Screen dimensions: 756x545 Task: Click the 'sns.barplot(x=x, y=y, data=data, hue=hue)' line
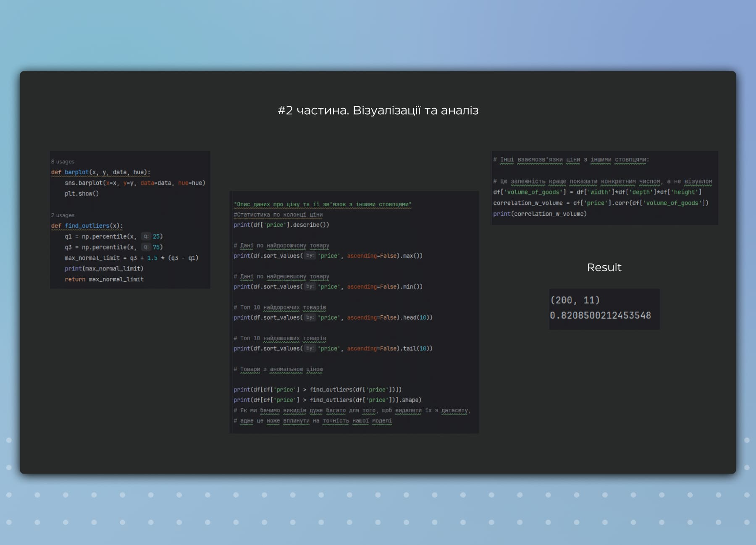click(x=135, y=183)
